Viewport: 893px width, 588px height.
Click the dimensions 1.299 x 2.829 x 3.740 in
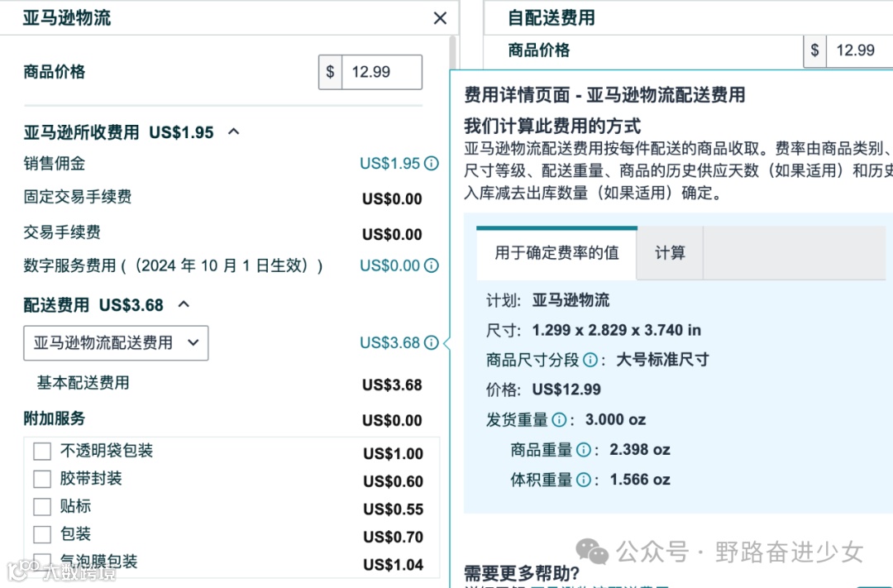[616, 330]
